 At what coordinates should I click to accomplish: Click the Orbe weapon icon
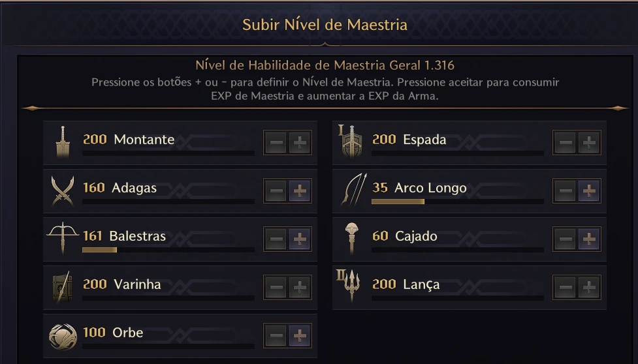[63, 336]
